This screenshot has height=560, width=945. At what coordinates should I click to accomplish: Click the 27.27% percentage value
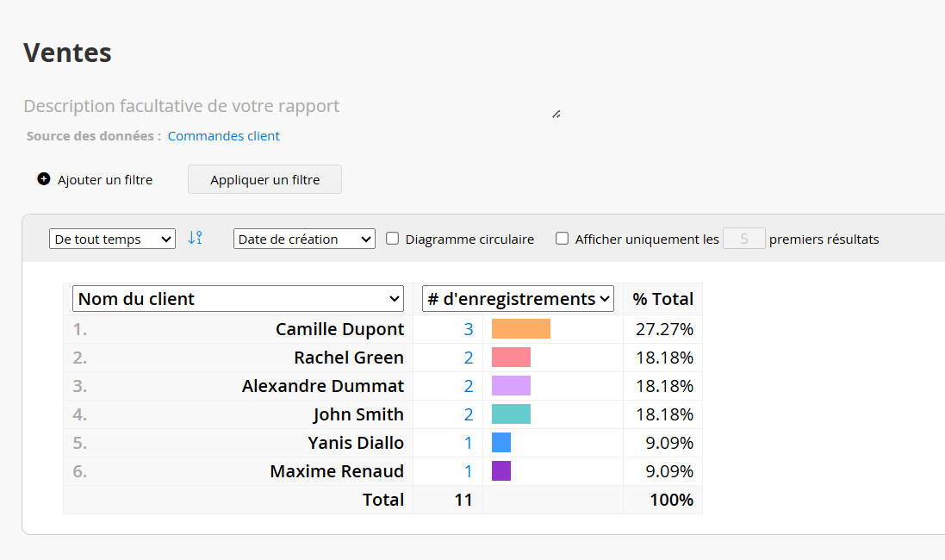point(664,329)
